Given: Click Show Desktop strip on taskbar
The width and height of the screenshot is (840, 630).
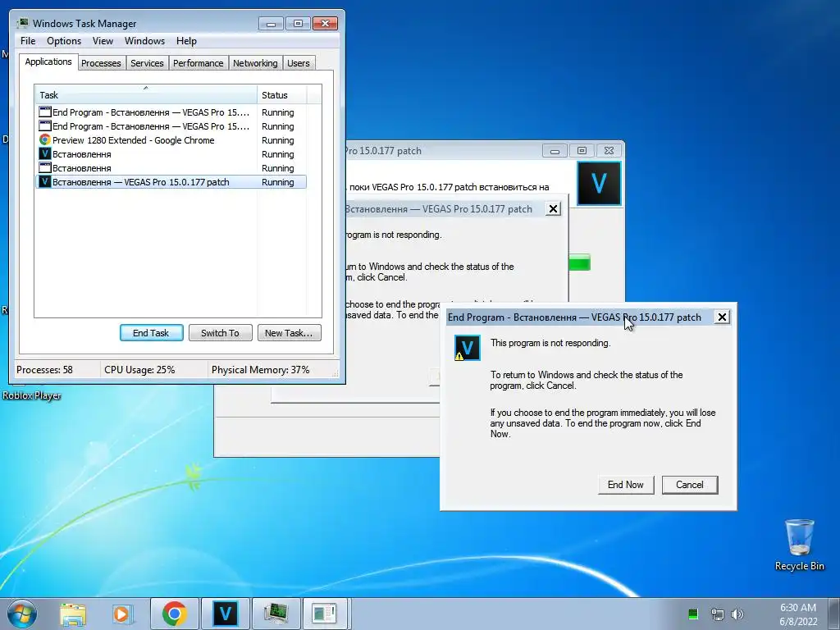Looking at the screenshot, I should click(x=833, y=614).
